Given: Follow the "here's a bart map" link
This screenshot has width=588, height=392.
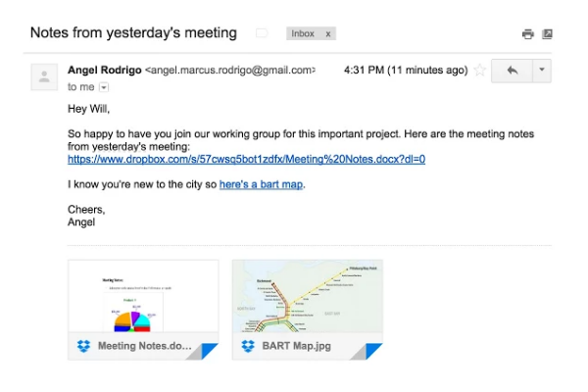Looking at the screenshot, I should click(x=261, y=184).
